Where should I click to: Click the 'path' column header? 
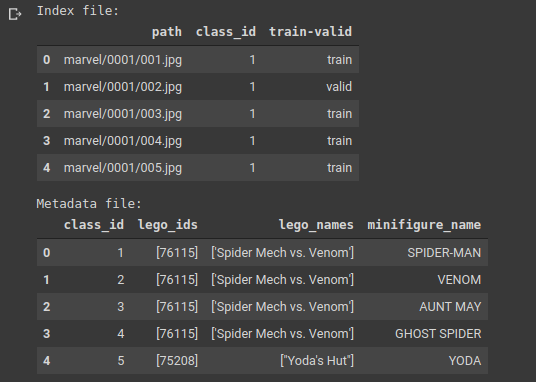[166, 31]
